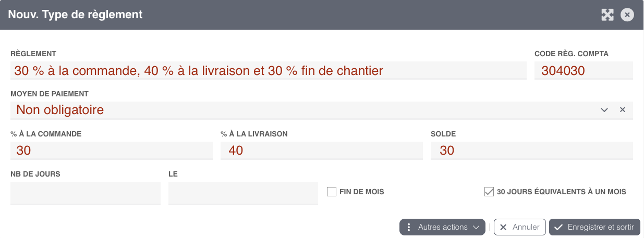Open the Moyen de paiement dropdown arrow
This screenshot has height=238, width=644.
point(604,110)
